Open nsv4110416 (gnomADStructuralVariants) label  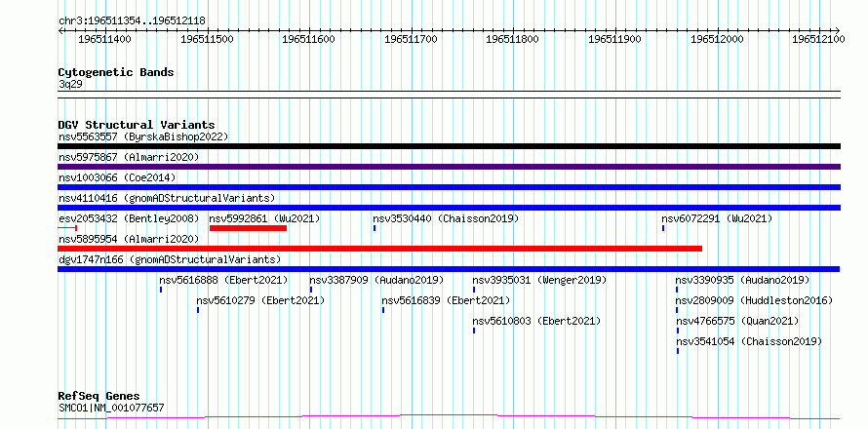point(167,198)
